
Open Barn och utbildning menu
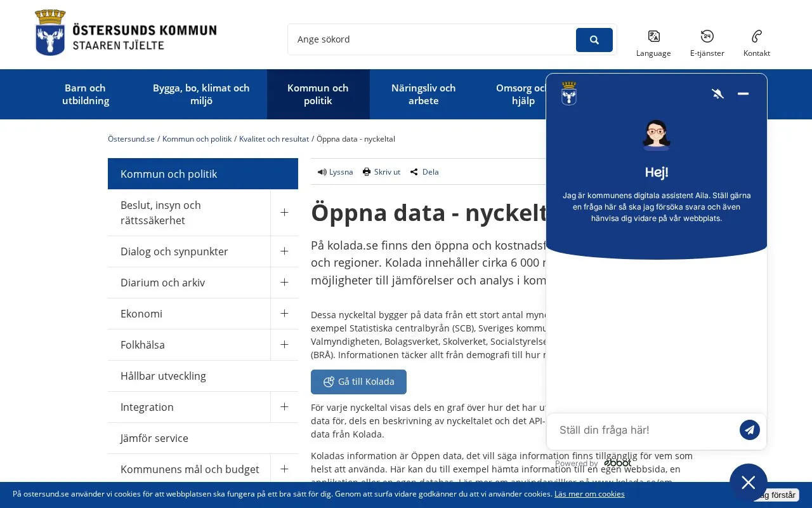pos(86,95)
